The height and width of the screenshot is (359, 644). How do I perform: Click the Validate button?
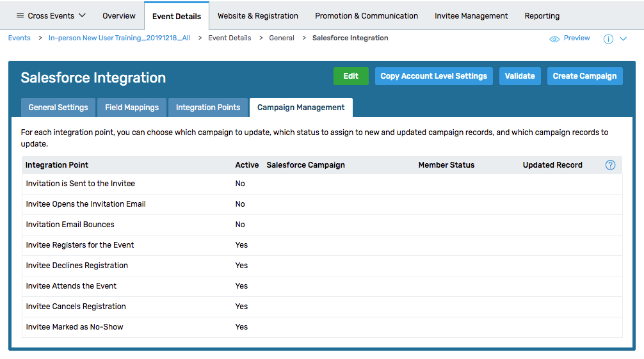[520, 76]
